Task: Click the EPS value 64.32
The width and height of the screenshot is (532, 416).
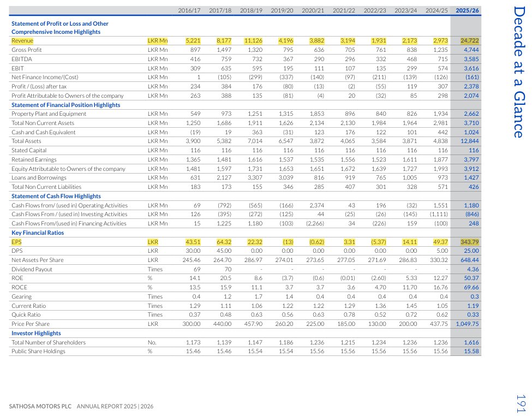Action: (x=224, y=242)
